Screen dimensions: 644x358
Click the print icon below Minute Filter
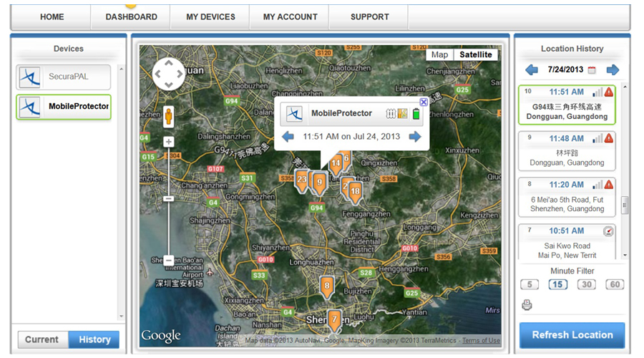[x=527, y=306]
